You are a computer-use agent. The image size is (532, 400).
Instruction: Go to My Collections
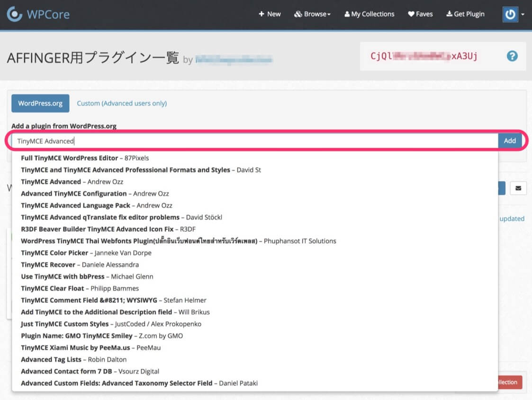tap(369, 14)
